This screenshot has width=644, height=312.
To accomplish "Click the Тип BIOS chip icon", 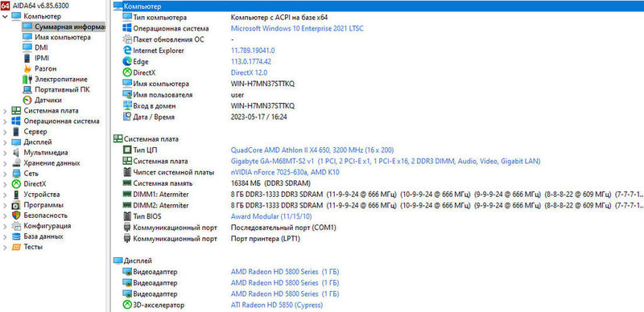I will (x=127, y=216).
